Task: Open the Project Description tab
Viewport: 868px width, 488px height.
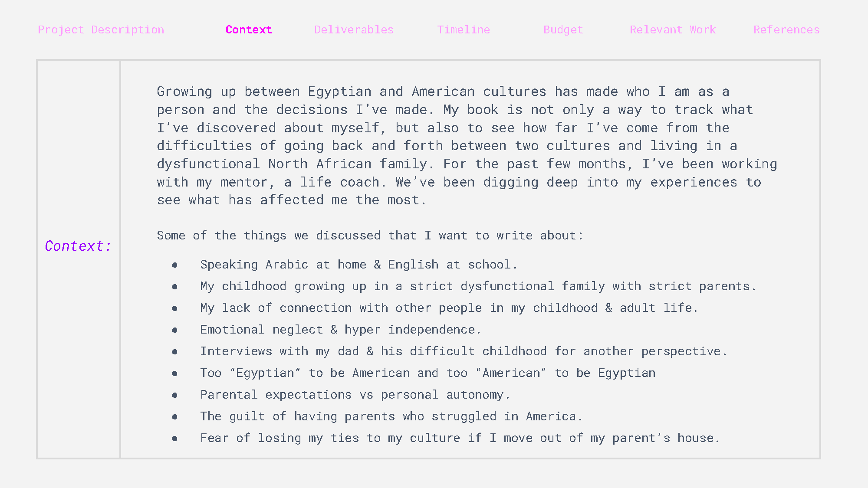Action: pyautogui.click(x=101, y=30)
